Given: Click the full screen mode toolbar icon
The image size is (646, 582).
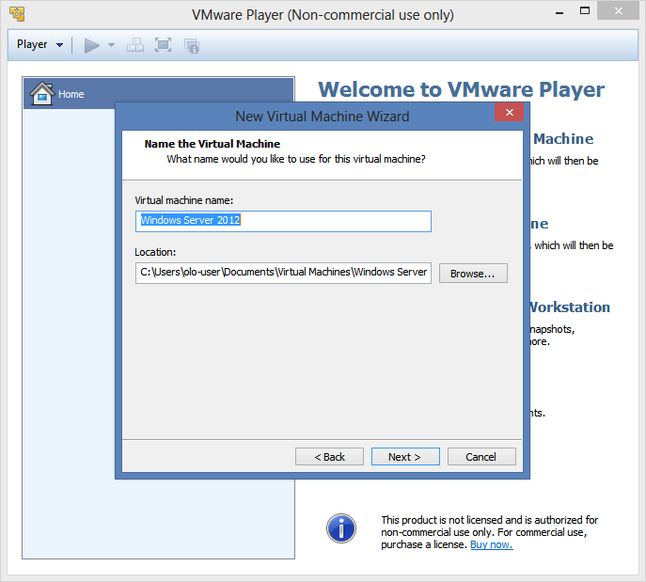Looking at the screenshot, I should [x=163, y=45].
